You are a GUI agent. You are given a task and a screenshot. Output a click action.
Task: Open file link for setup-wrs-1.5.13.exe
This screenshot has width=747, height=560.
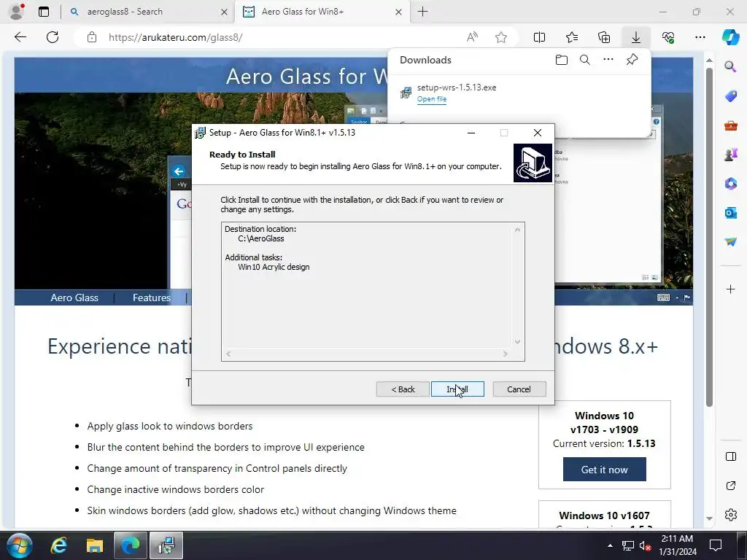coord(432,99)
